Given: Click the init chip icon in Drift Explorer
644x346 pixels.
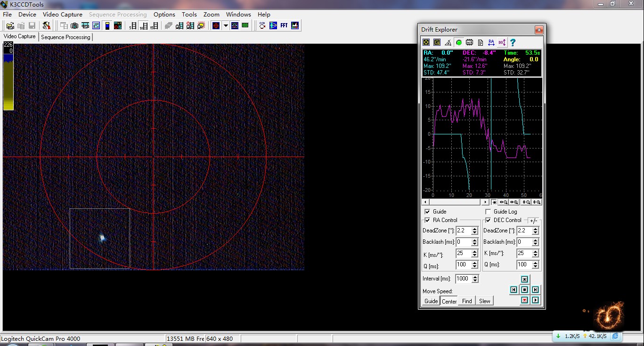Looking at the screenshot, I should [x=470, y=42].
